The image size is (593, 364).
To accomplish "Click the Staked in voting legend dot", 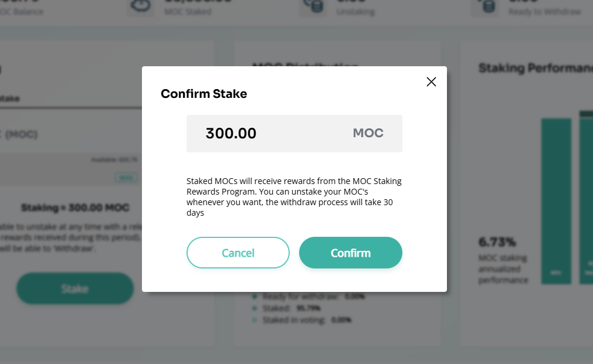I will tap(254, 320).
